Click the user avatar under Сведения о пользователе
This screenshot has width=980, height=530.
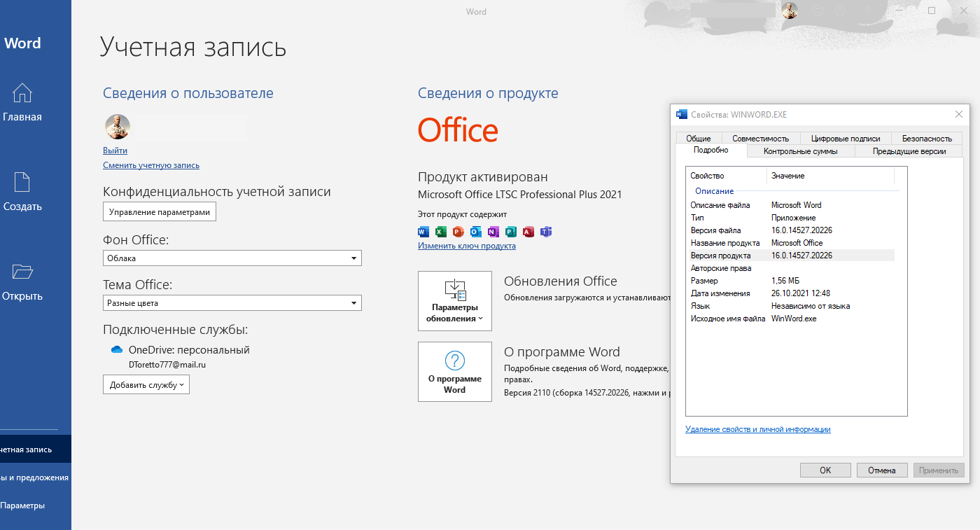(x=118, y=127)
